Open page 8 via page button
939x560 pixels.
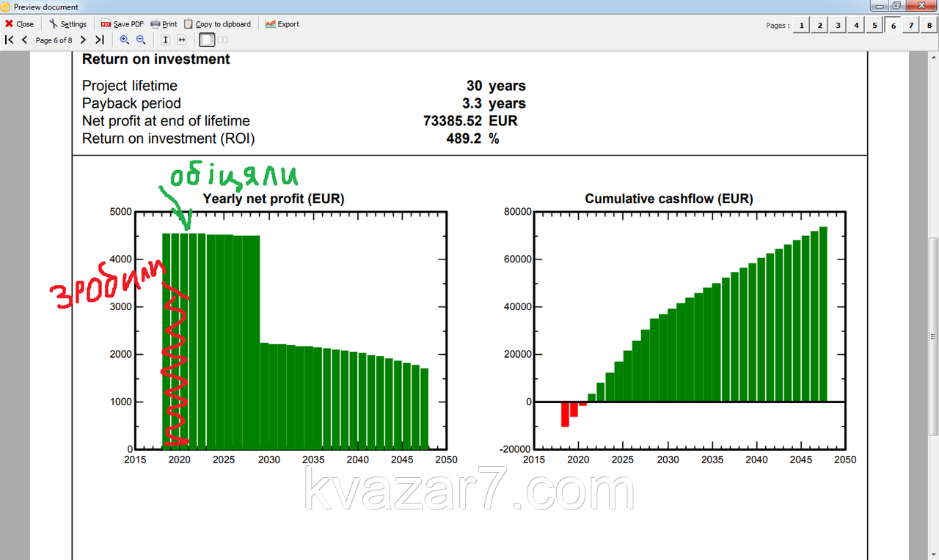tap(929, 26)
